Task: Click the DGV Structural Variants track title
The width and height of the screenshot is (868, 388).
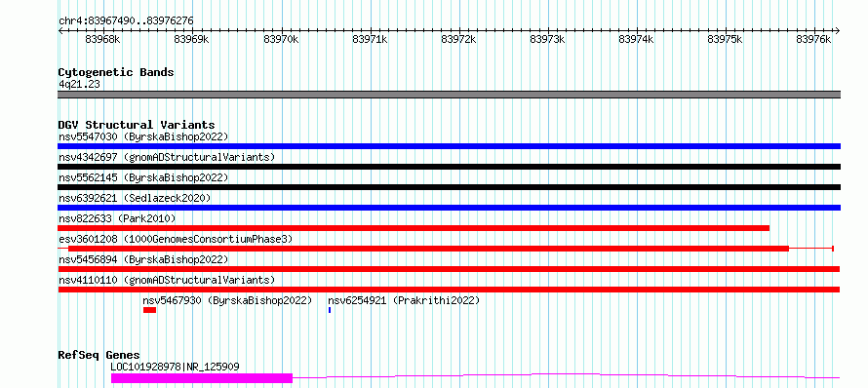Action: [x=137, y=125]
